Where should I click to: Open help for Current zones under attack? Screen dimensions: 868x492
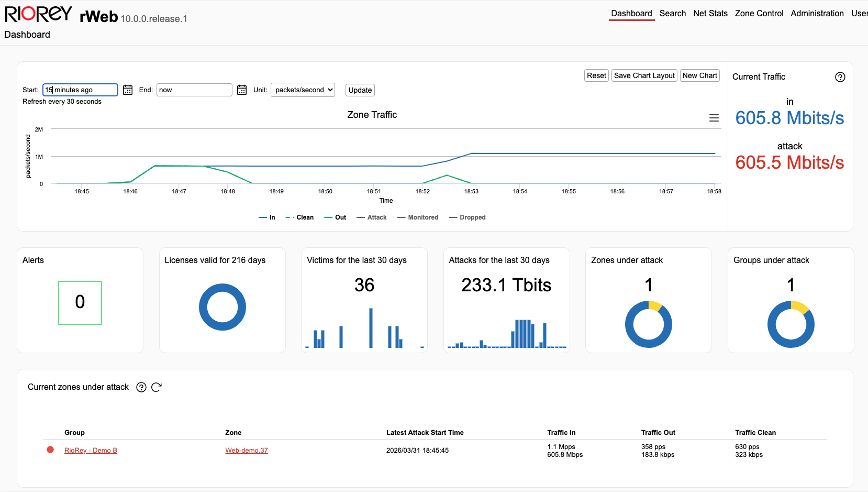[141, 387]
